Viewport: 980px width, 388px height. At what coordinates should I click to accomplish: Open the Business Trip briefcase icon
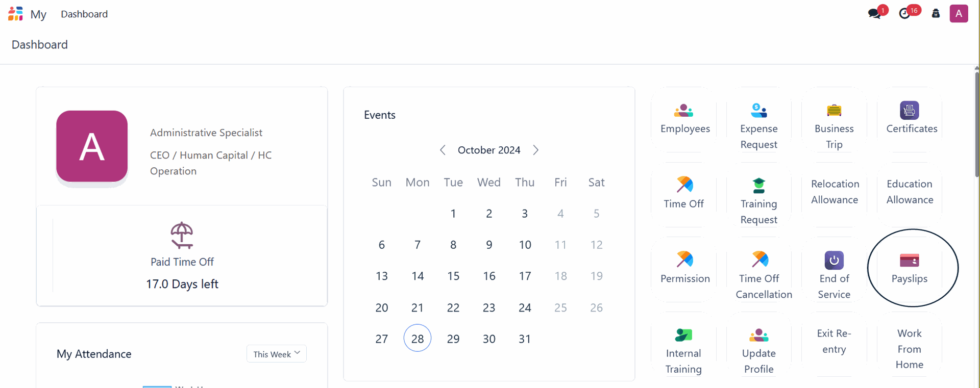[x=834, y=111]
